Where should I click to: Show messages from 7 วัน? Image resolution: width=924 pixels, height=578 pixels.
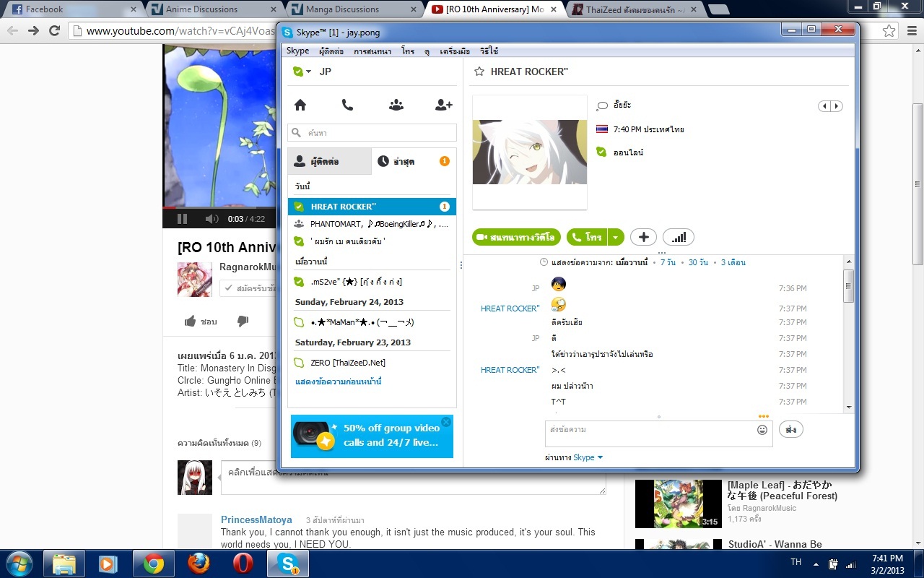tap(668, 262)
